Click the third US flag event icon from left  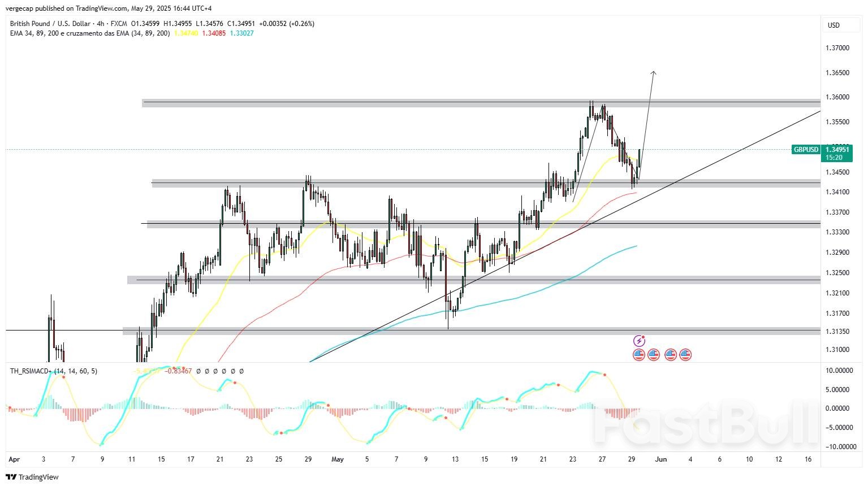(x=671, y=355)
